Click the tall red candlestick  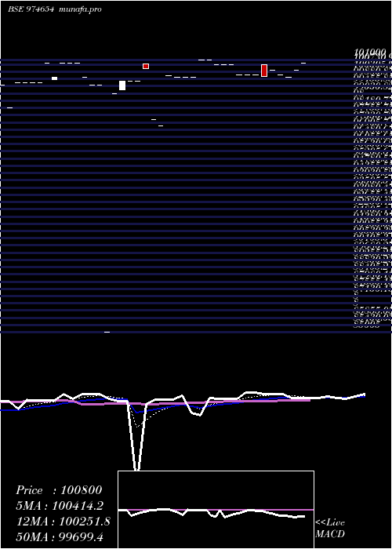[x=264, y=71]
